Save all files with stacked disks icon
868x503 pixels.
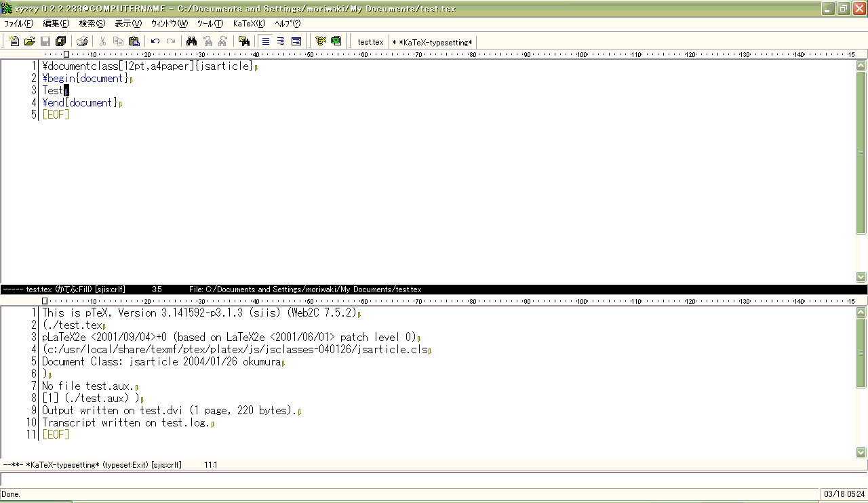[x=60, y=41]
